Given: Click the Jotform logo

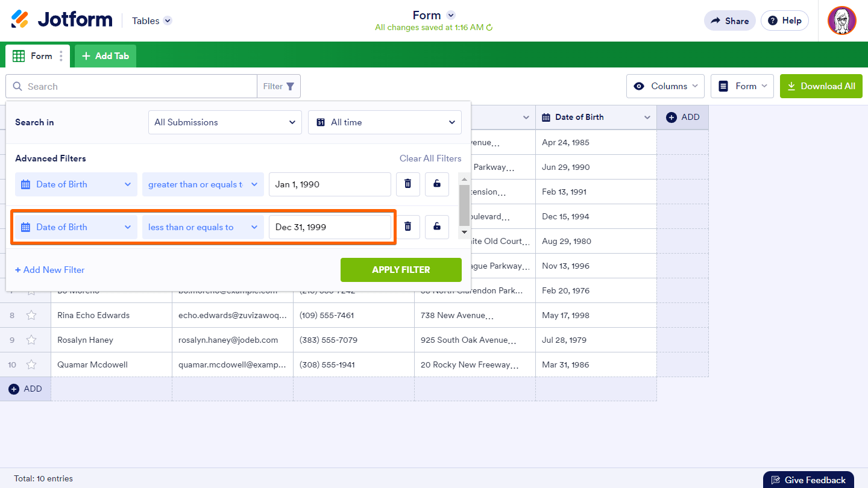Looking at the screenshot, I should tap(61, 20).
